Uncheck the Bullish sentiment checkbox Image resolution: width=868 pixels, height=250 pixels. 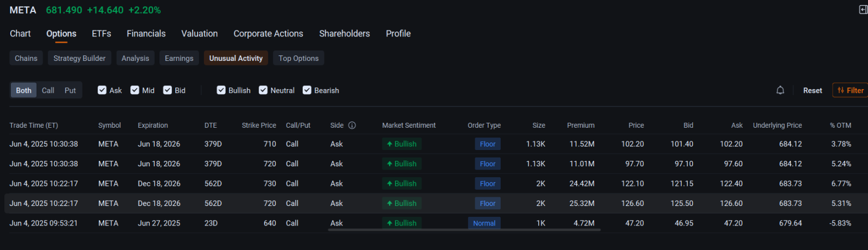[221, 90]
